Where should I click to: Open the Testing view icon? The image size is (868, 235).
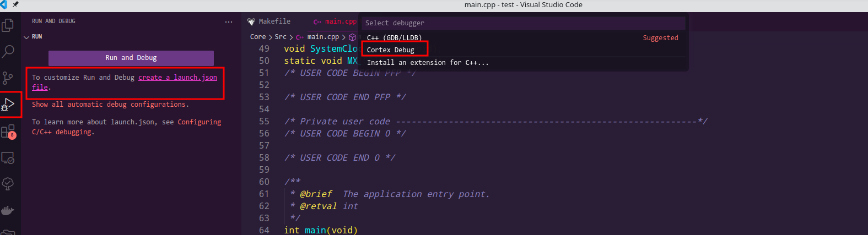[x=8, y=184]
